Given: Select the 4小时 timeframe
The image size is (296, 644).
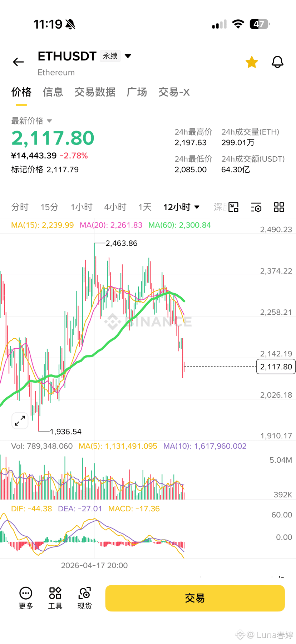Looking at the screenshot, I should coord(115,207).
